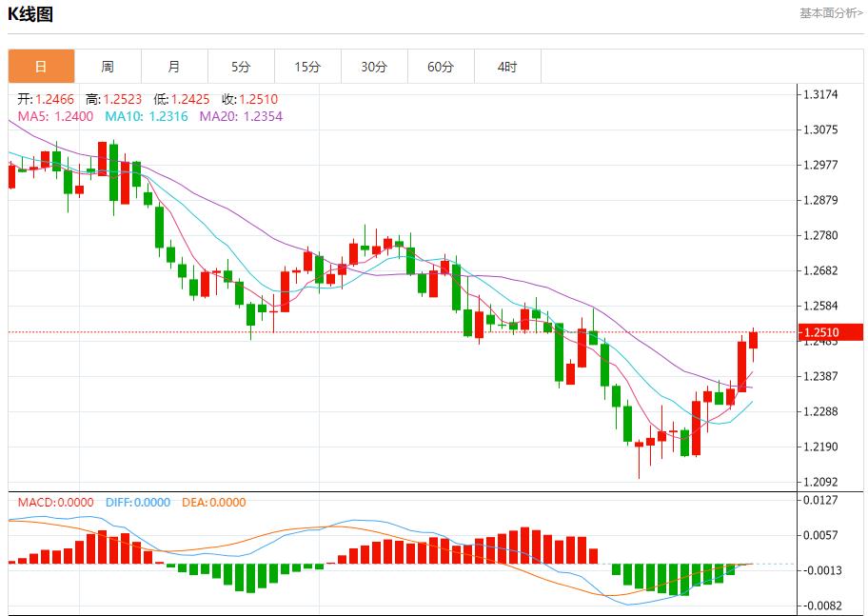Click the MACD value label
Image resolution: width=868 pixels, height=616 pixels.
[56, 503]
